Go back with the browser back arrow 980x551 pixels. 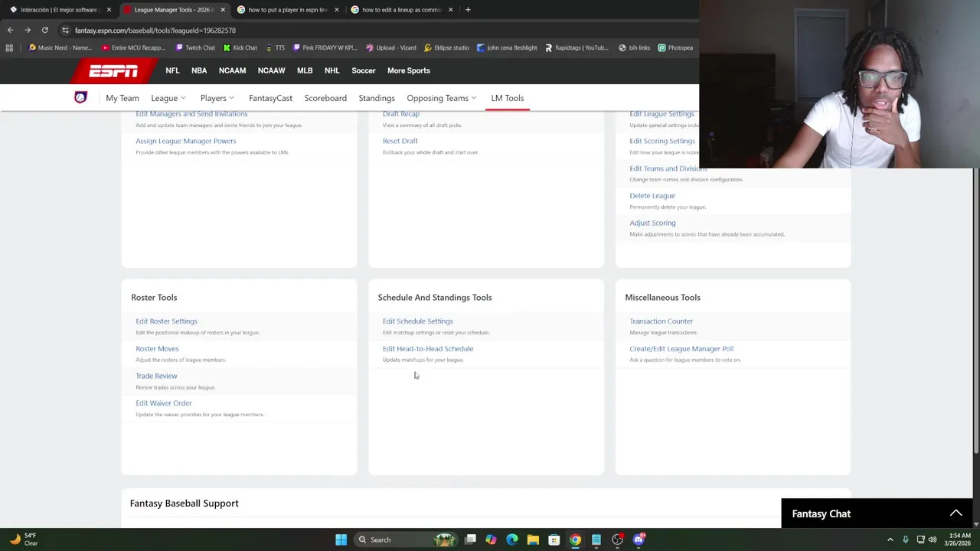pyautogui.click(x=10, y=30)
